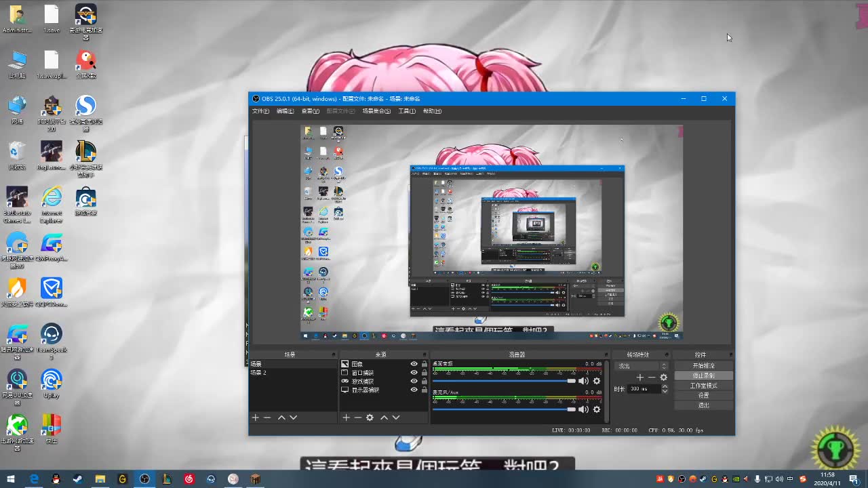The width and height of the screenshot is (868, 488).
Task: Open source properties gear in Sources panel
Action: (370, 418)
